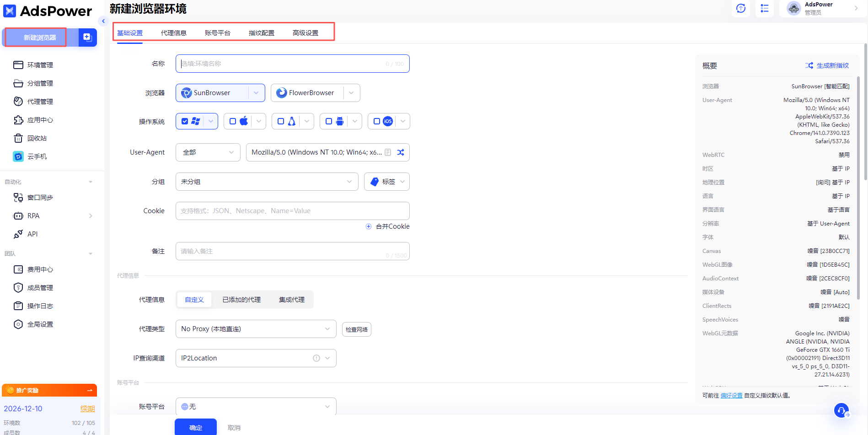Click the IP2Location info icon

(x=316, y=358)
